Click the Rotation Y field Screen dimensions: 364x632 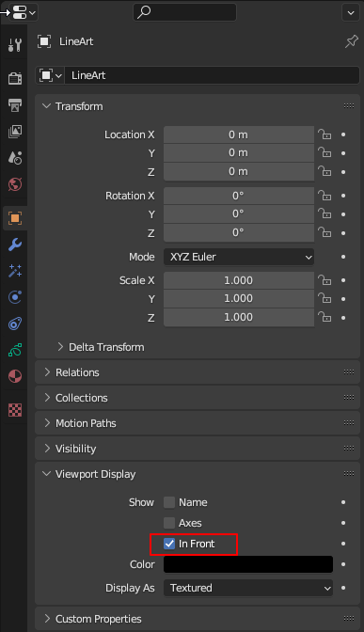(x=239, y=214)
